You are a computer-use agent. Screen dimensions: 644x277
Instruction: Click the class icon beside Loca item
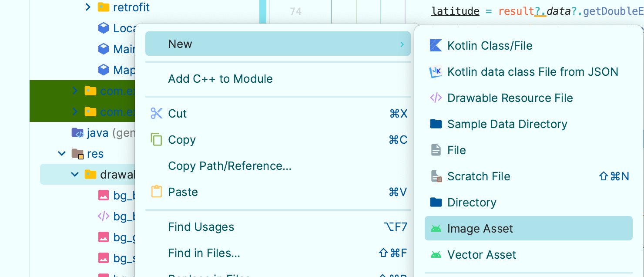click(104, 28)
